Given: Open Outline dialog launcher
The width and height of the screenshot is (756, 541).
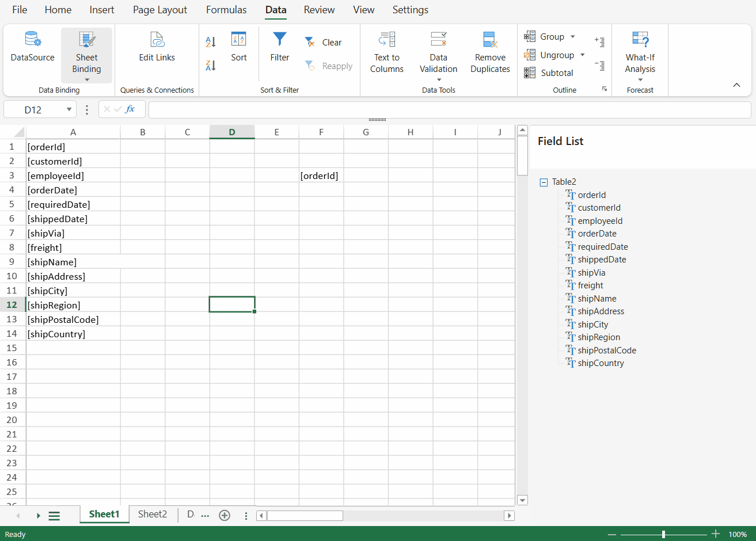Looking at the screenshot, I should (x=605, y=89).
